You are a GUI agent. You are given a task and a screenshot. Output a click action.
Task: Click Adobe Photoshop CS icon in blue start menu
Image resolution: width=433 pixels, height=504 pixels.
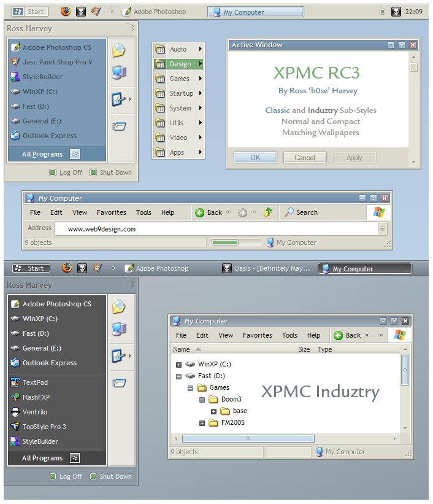(15, 47)
